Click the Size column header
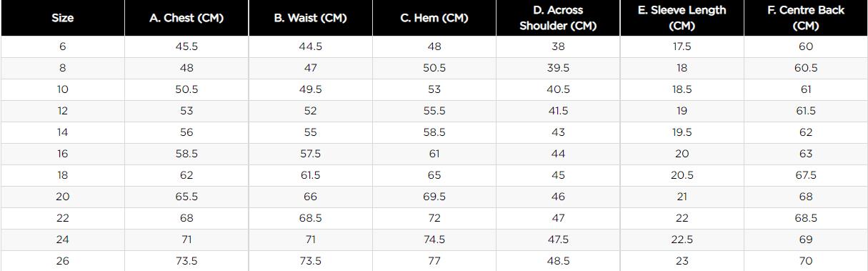This screenshot has width=868, height=271. (63, 19)
